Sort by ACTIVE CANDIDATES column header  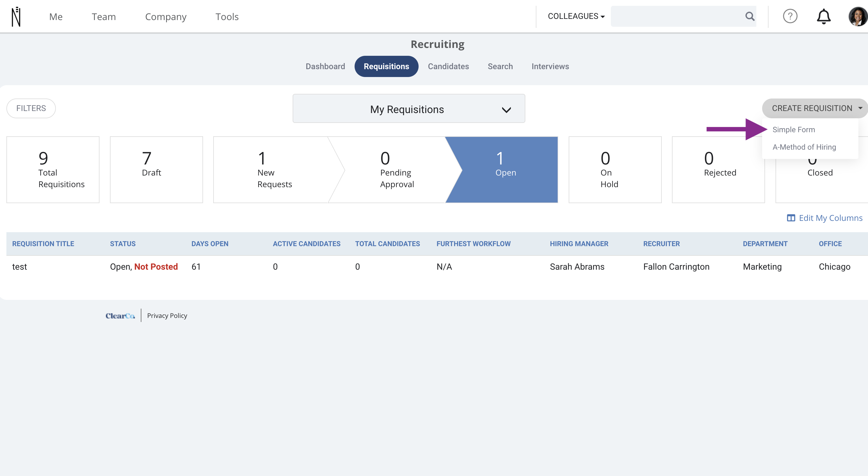306,244
